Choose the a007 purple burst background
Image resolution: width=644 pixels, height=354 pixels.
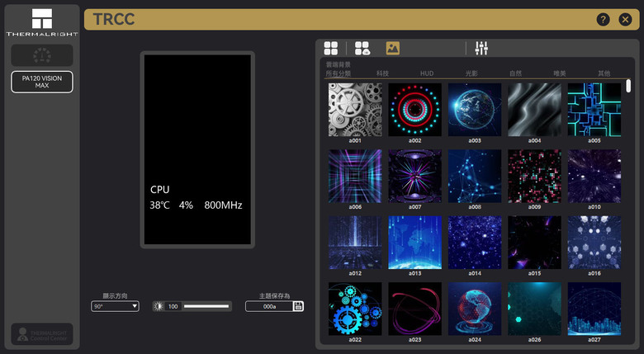pos(414,177)
